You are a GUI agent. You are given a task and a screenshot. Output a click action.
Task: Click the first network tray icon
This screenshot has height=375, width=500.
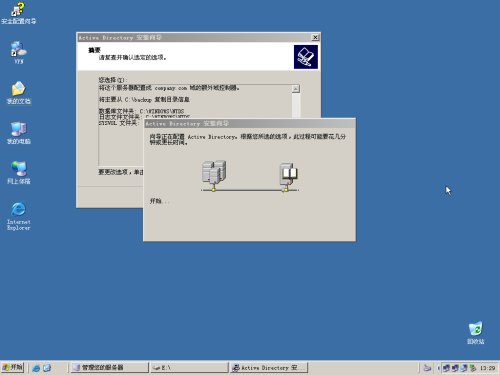coord(446,368)
